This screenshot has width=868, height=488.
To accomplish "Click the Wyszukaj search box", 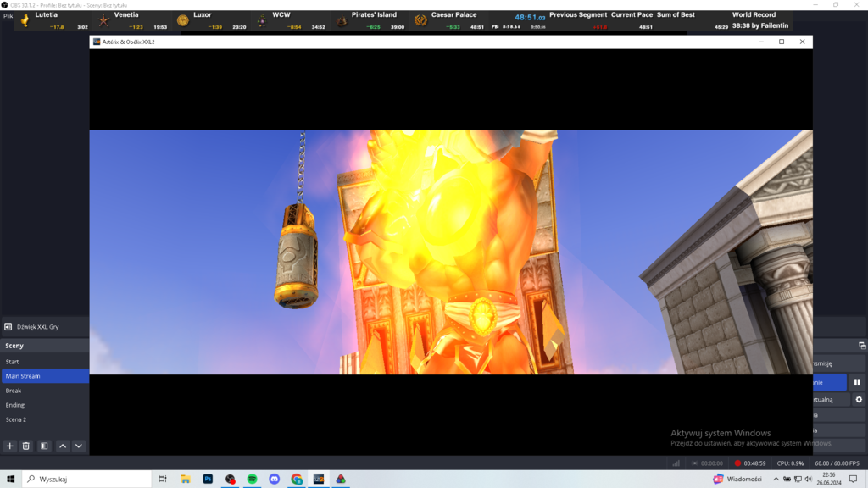I will [x=86, y=480].
